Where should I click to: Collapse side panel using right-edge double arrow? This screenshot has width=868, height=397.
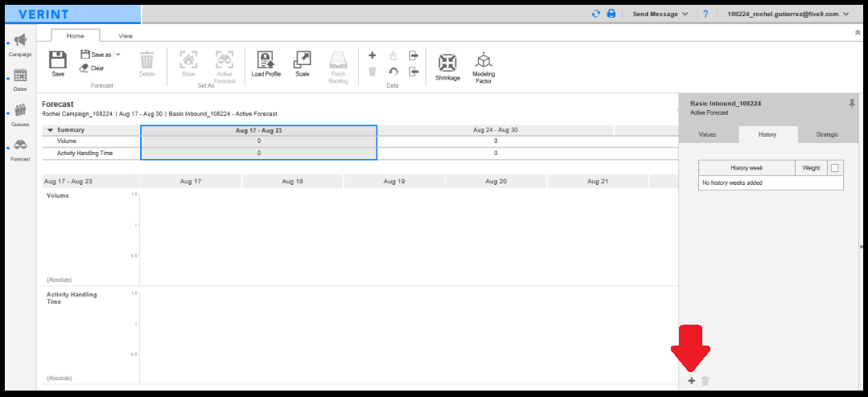(862, 246)
